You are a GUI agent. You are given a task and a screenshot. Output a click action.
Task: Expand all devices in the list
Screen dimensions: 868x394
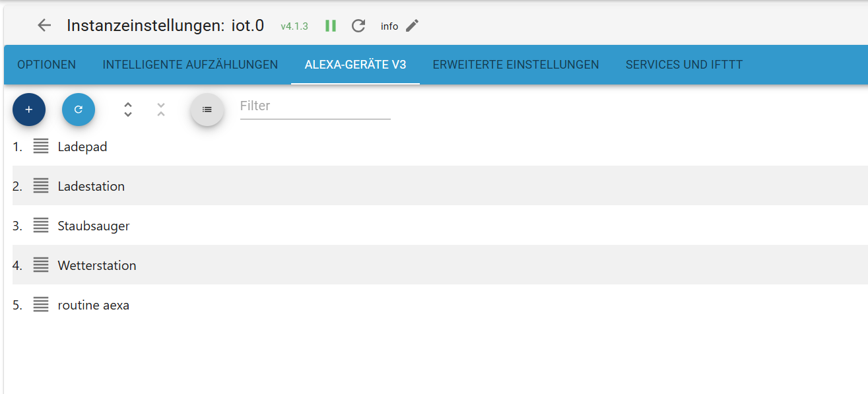coord(128,110)
